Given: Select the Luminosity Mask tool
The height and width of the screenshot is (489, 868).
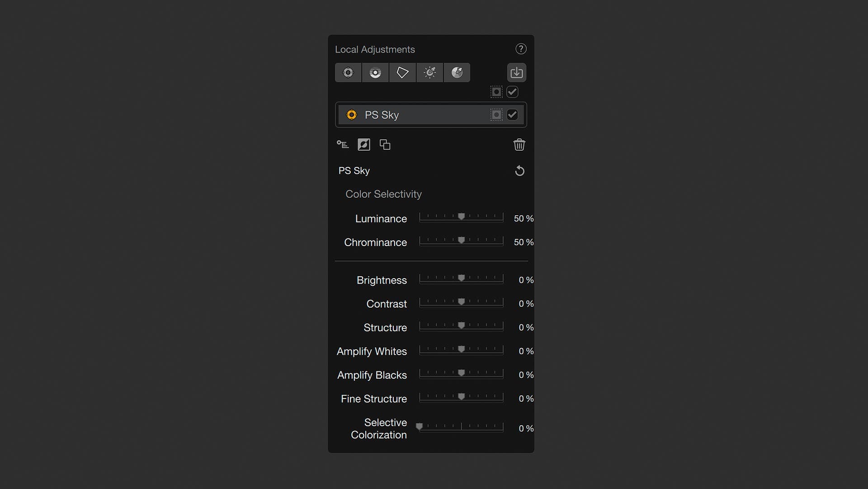Looking at the screenshot, I should [x=429, y=72].
